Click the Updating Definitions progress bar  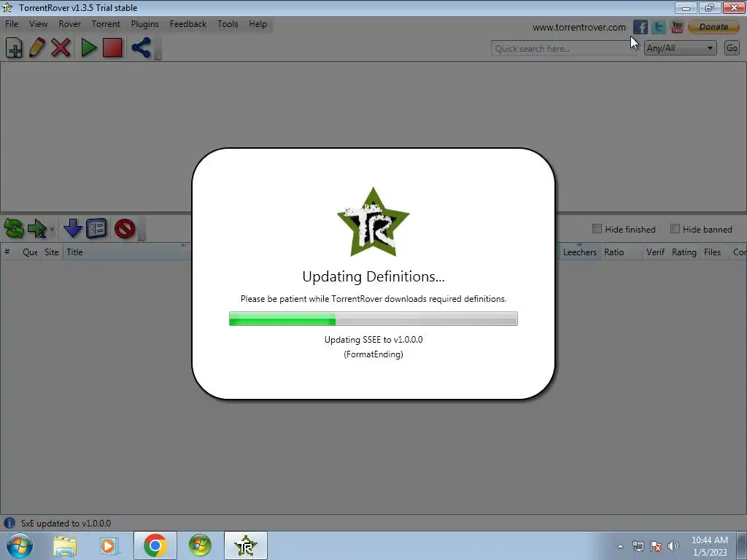click(x=373, y=319)
